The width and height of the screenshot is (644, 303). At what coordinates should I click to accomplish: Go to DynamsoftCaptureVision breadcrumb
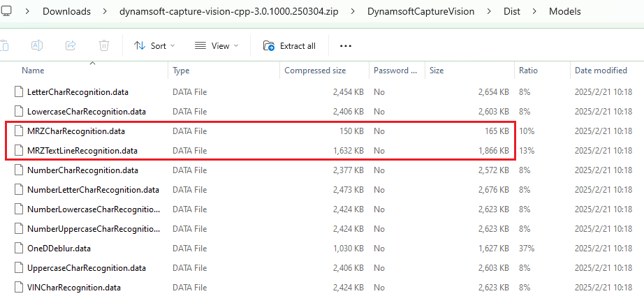tap(421, 11)
